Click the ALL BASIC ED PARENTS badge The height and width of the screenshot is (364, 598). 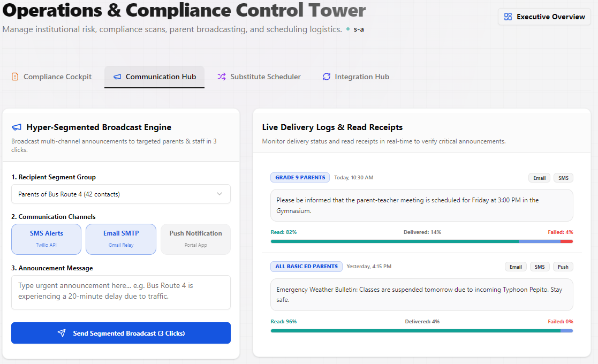(x=307, y=267)
